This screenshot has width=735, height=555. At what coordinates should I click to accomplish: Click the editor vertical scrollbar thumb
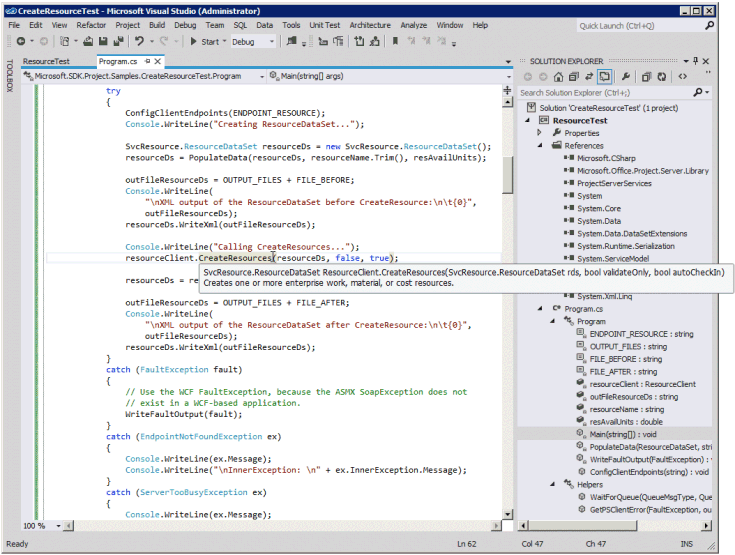[x=507, y=174]
